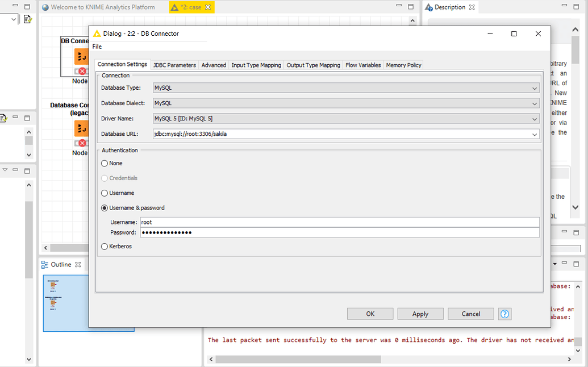The image size is (588, 367).
Task: Open the Database Type dropdown
Action: [534, 88]
